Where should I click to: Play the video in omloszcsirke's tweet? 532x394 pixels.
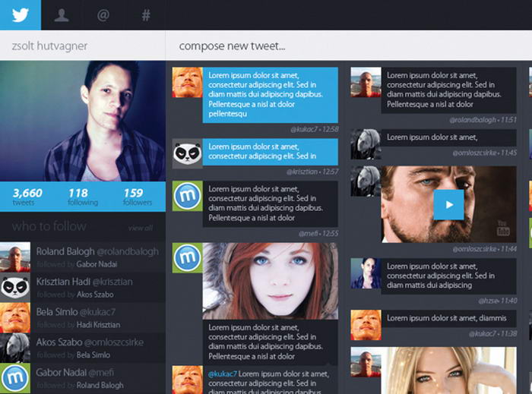pos(448,203)
